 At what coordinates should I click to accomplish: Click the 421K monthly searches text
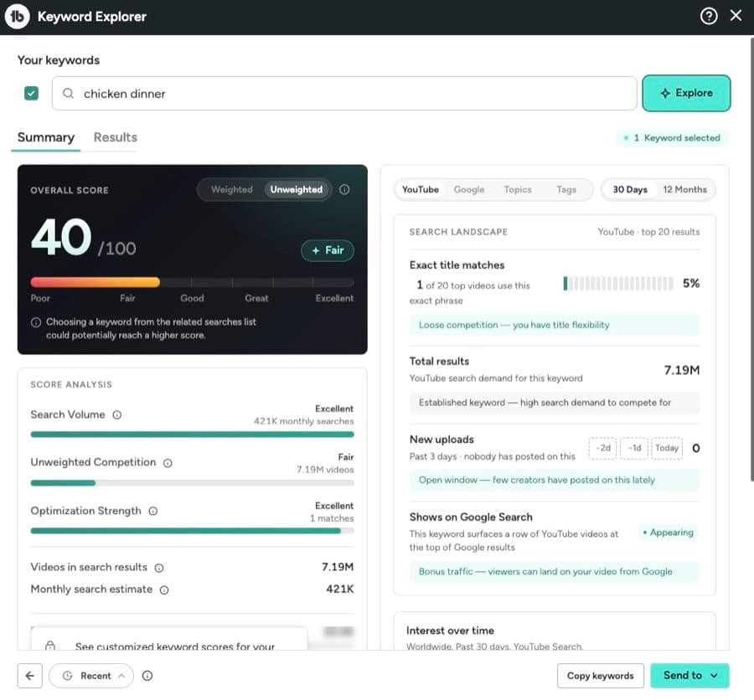coord(303,421)
